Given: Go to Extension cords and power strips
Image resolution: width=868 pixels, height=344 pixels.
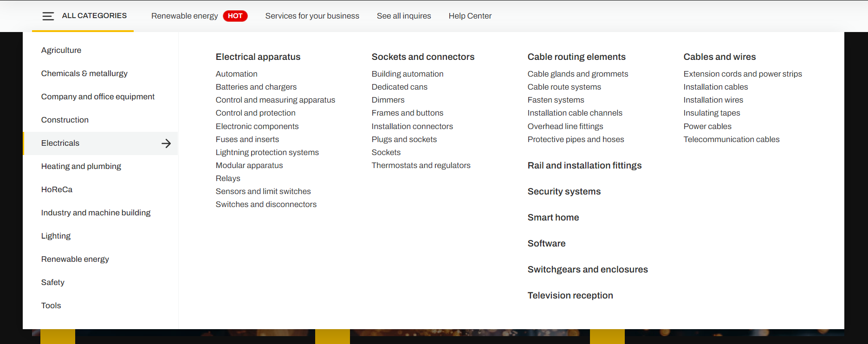Looking at the screenshot, I should click(x=743, y=74).
